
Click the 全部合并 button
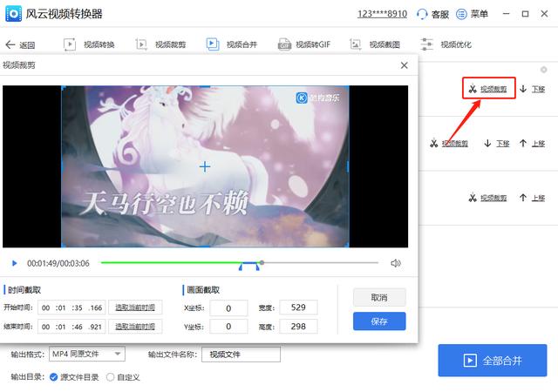493,361
